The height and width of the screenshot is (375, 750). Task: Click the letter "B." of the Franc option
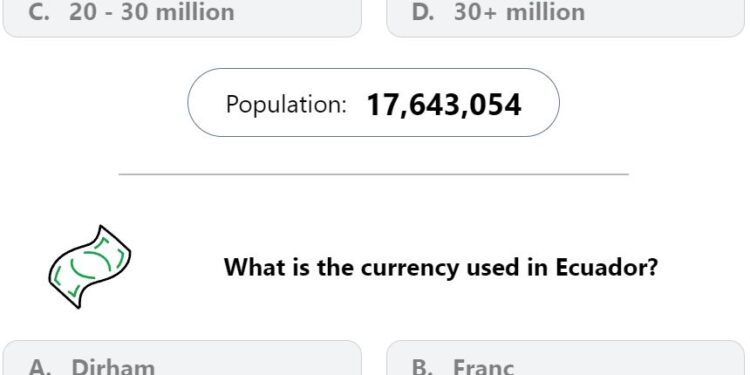click(x=422, y=367)
